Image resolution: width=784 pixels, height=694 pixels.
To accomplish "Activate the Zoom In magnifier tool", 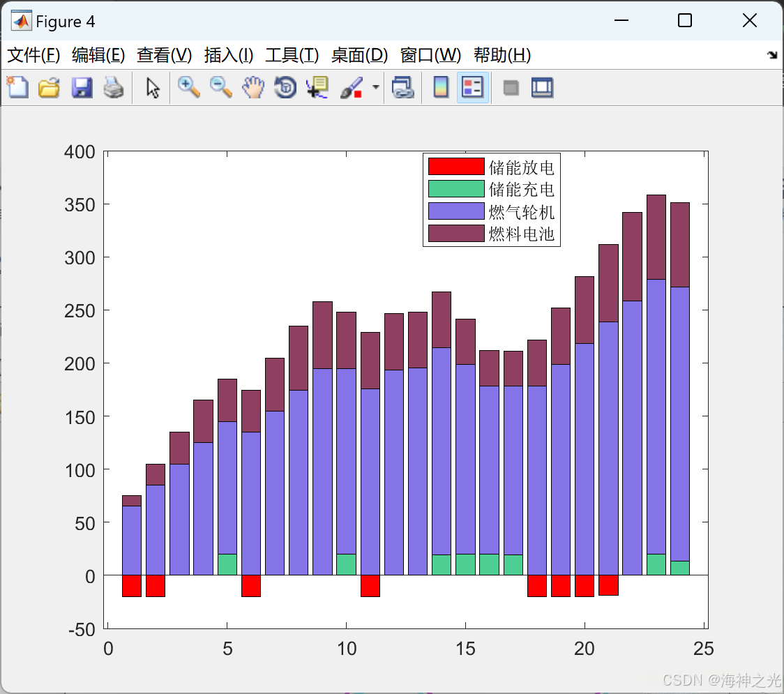I will coord(188,87).
